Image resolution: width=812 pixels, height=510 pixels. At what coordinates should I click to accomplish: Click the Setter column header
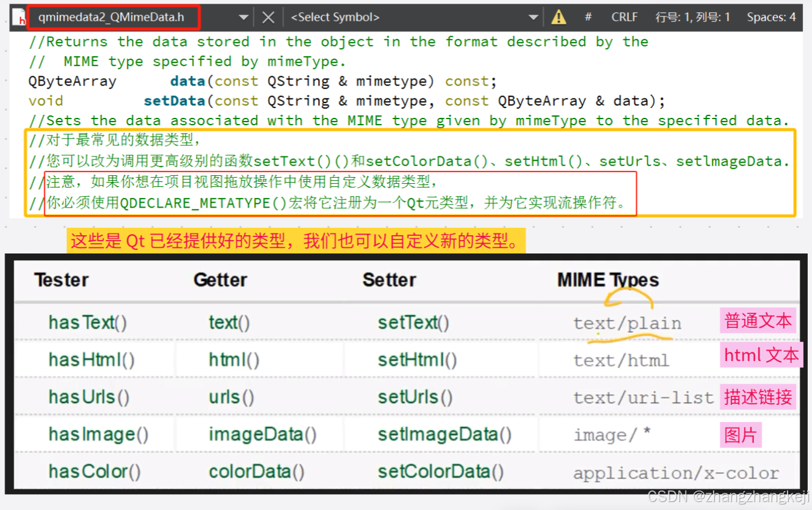(x=390, y=280)
